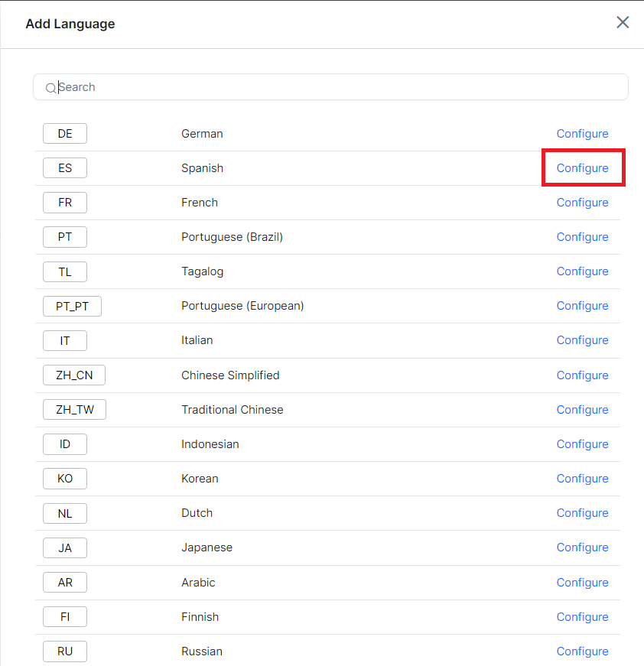Focus the language Search field
Image resolution: width=644 pixels, height=666 pixels.
[x=337, y=87]
